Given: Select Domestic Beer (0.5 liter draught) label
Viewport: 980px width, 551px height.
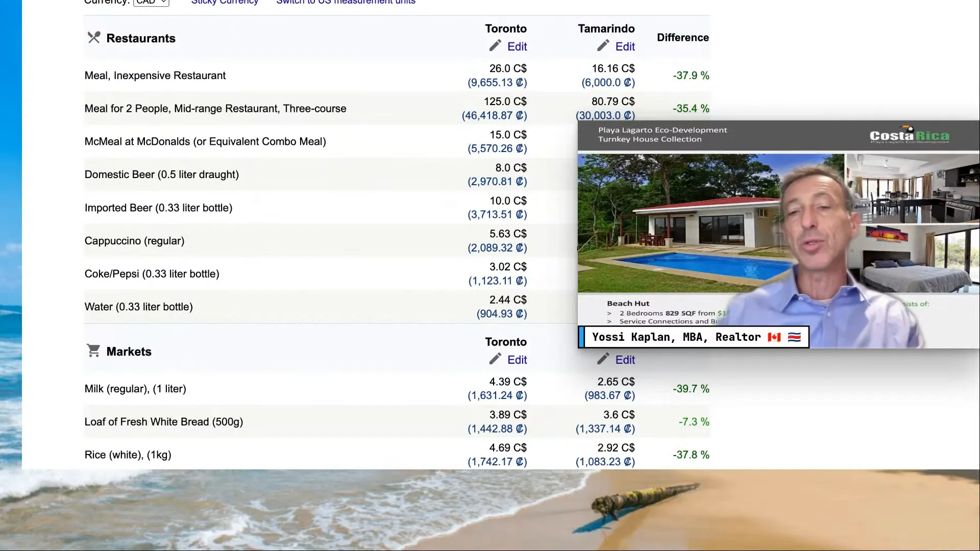Looking at the screenshot, I should click(x=162, y=174).
